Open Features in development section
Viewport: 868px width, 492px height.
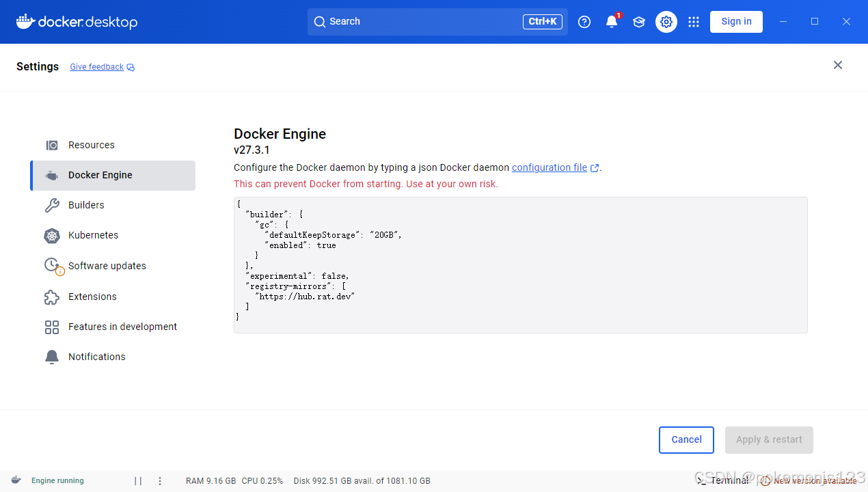click(113, 327)
